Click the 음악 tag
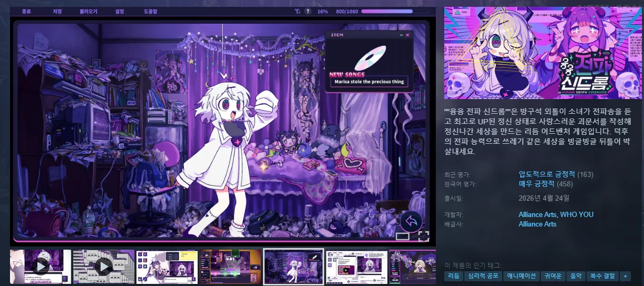644x286 pixels. coord(576,275)
